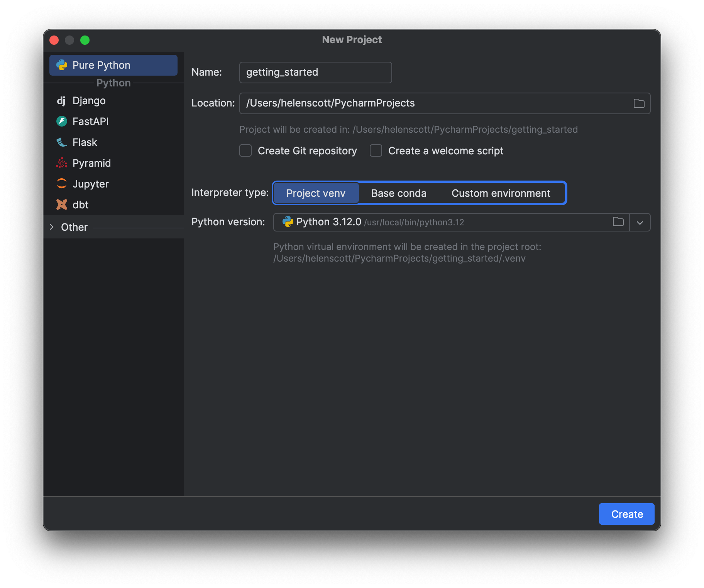Click the Flask icon
This screenshot has height=588, width=704.
(62, 142)
